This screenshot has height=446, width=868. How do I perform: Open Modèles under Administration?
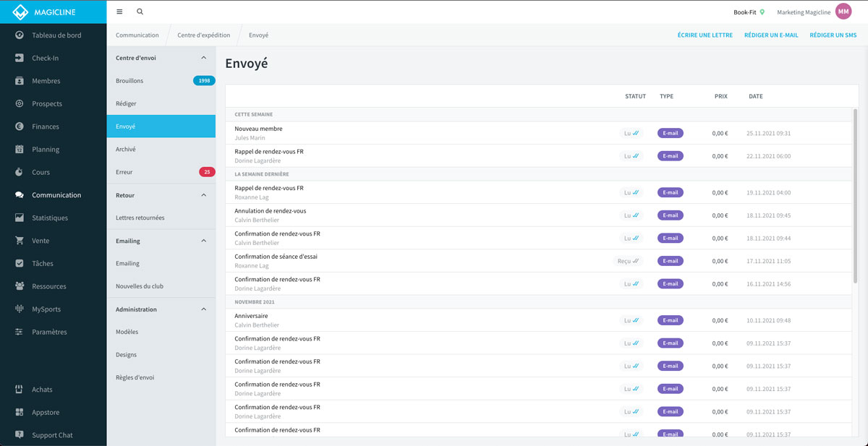pos(161,332)
